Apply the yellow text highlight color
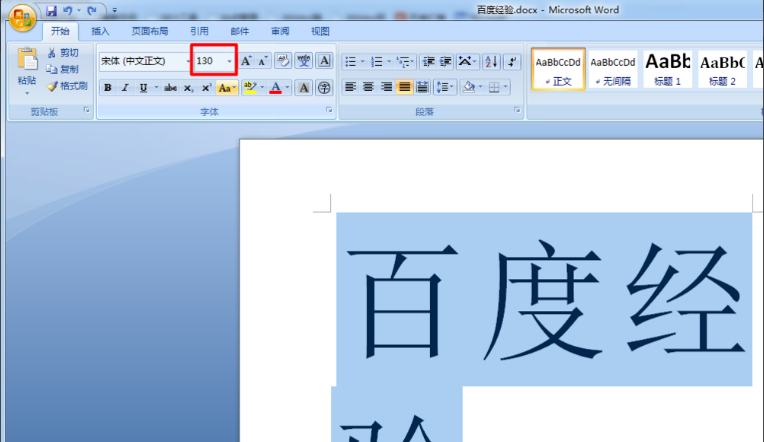The height and width of the screenshot is (442, 764). (250, 88)
